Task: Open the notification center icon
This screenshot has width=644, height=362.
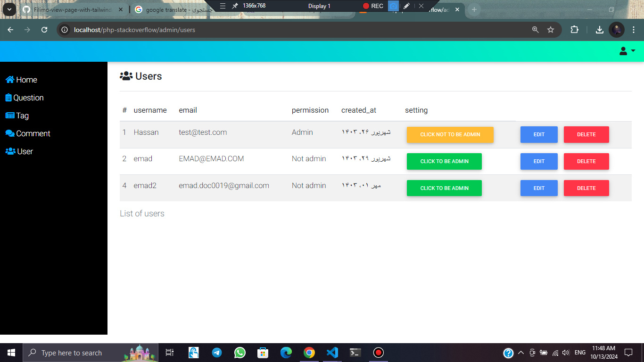Action: (628, 353)
